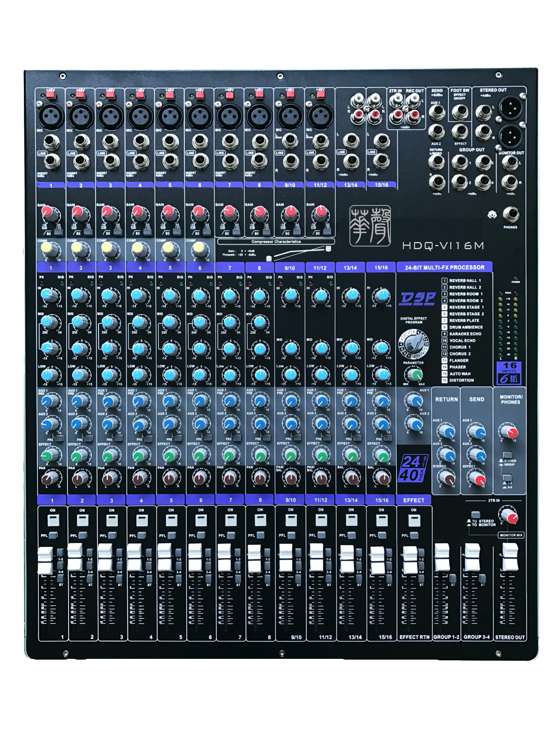
Task: Adjust the channel 1 red GAIN knob
Action: [x=50, y=214]
